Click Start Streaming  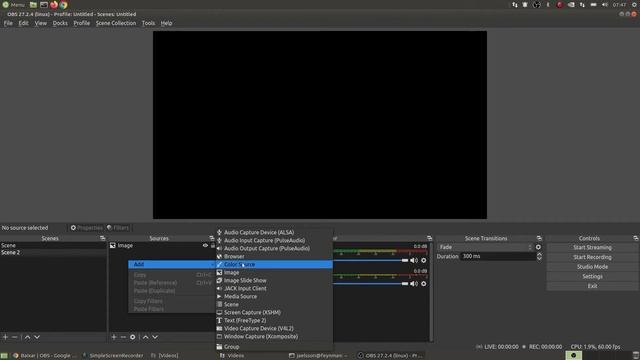pyautogui.click(x=592, y=247)
